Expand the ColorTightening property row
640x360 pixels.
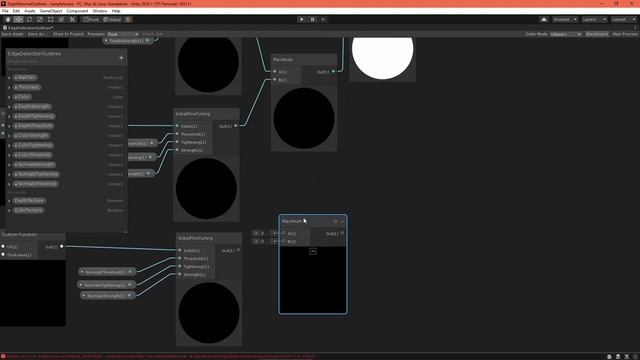pyautogui.click(x=9, y=145)
